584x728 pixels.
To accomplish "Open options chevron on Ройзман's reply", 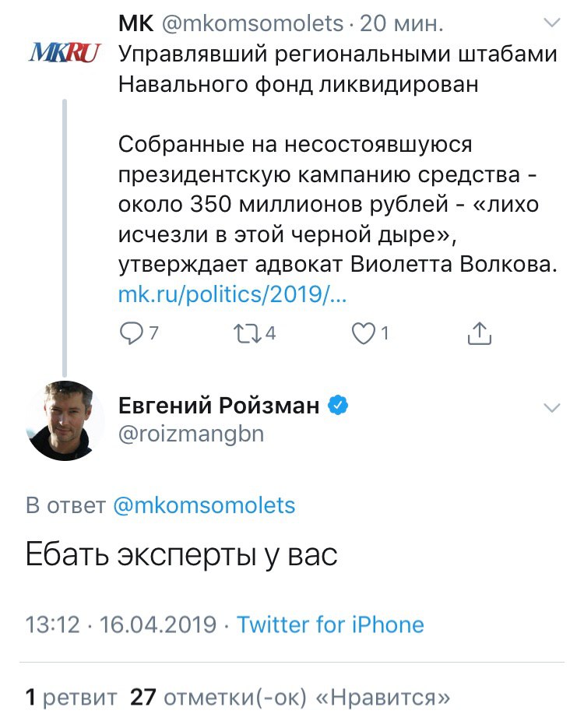I will coord(552,408).
